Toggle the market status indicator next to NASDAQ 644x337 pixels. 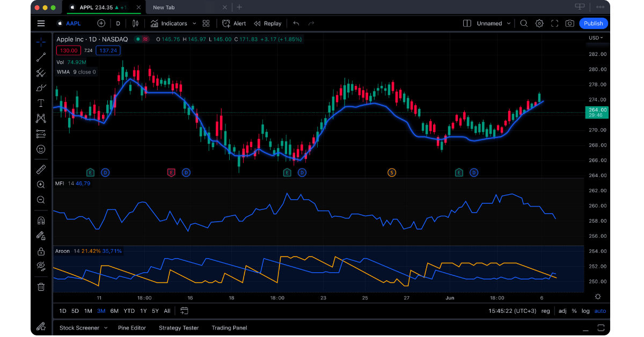(138, 39)
